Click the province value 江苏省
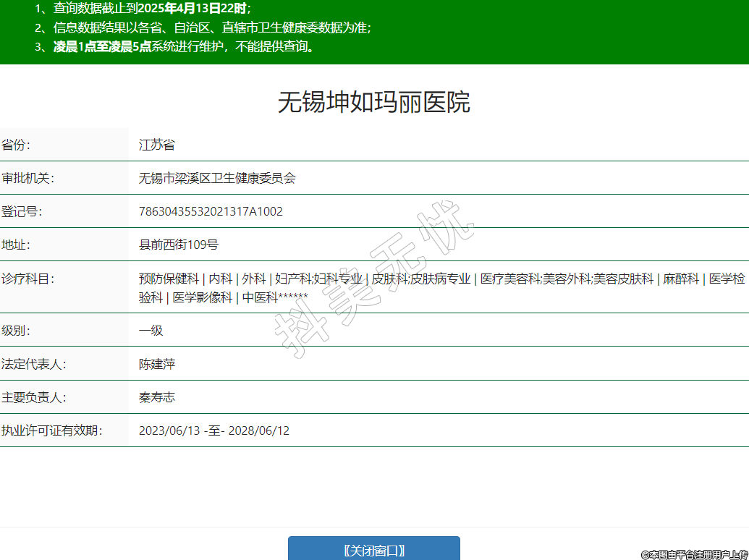Viewport: 749px width, 560px height. click(157, 145)
